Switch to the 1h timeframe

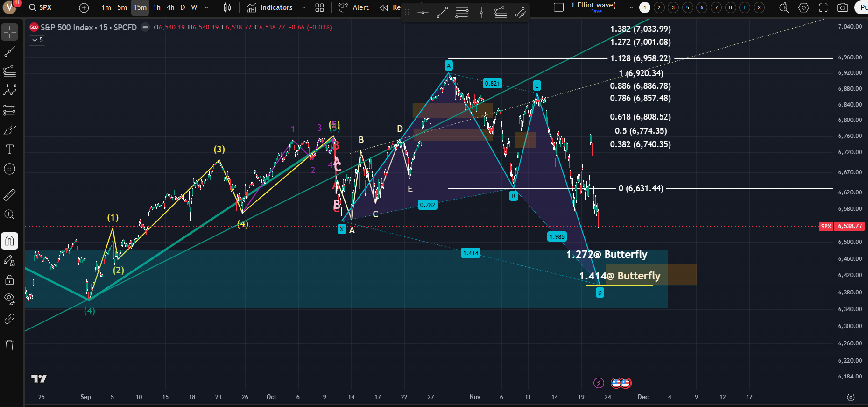pyautogui.click(x=157, y=7)
